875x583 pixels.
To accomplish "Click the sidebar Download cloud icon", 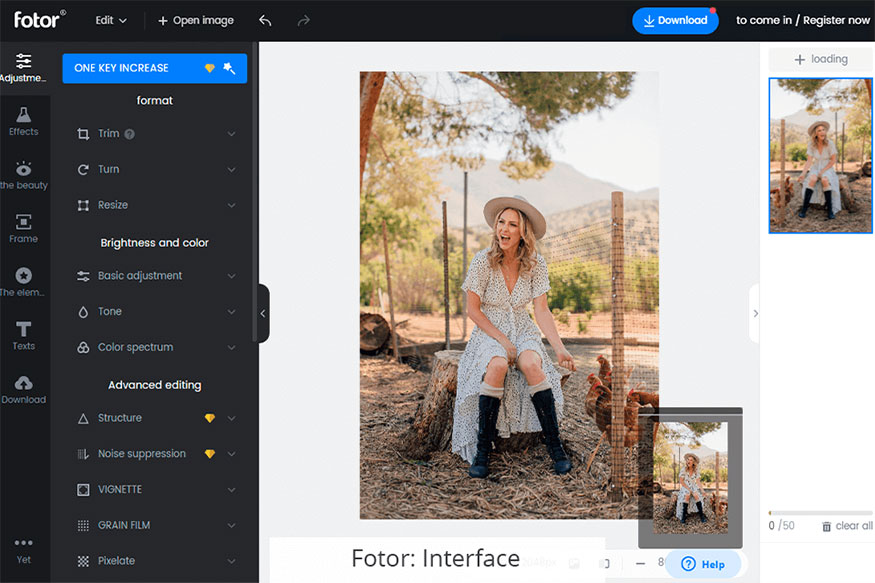I will point(23,383).
